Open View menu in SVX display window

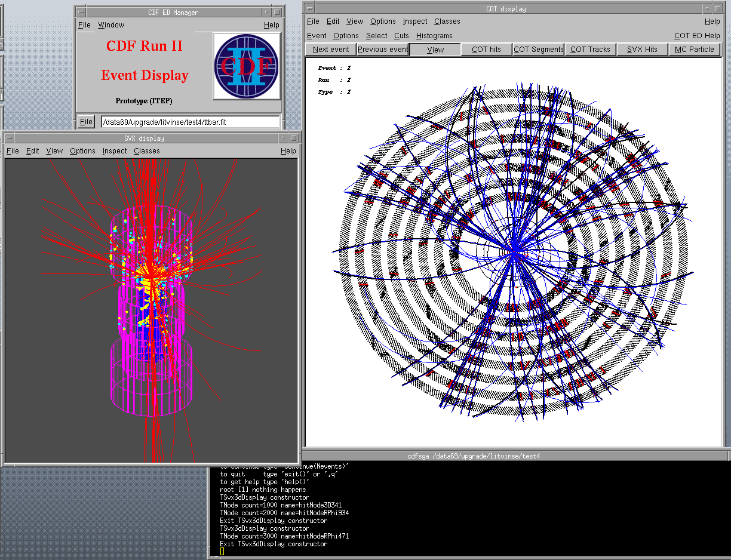point(54,151)
